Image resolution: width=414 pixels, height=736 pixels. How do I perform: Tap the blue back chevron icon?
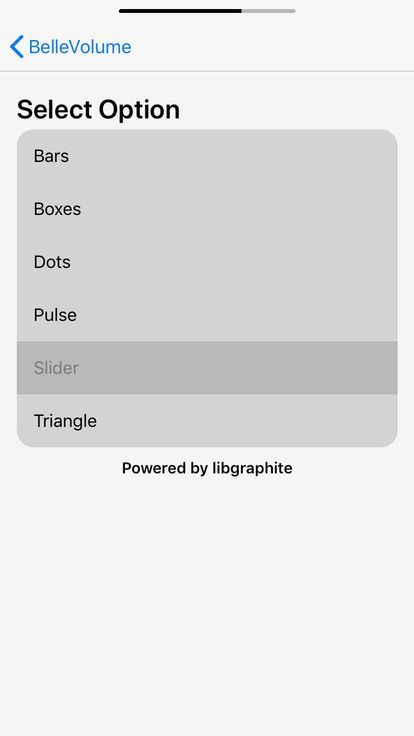[x=16, y=47]
